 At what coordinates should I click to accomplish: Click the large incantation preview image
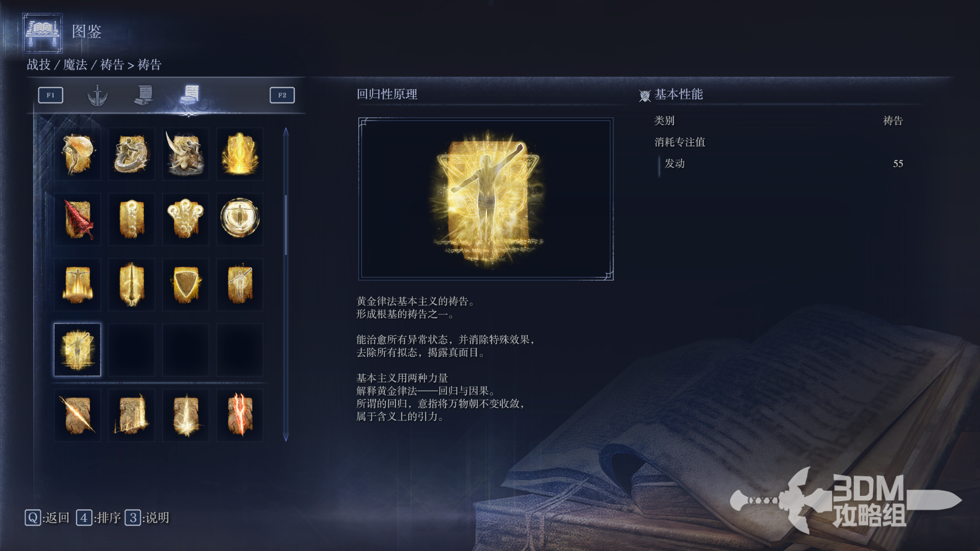click(486, 199)
